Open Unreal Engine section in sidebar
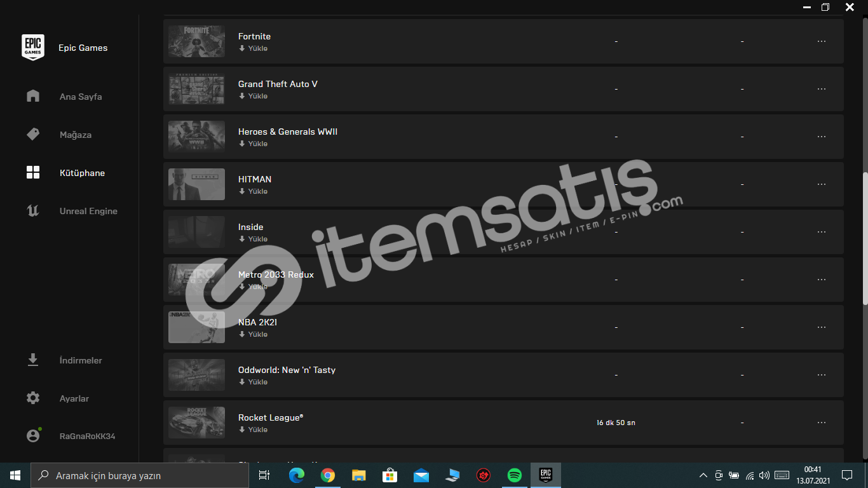This screenshot has width=868, height=488. pos(88,211)
